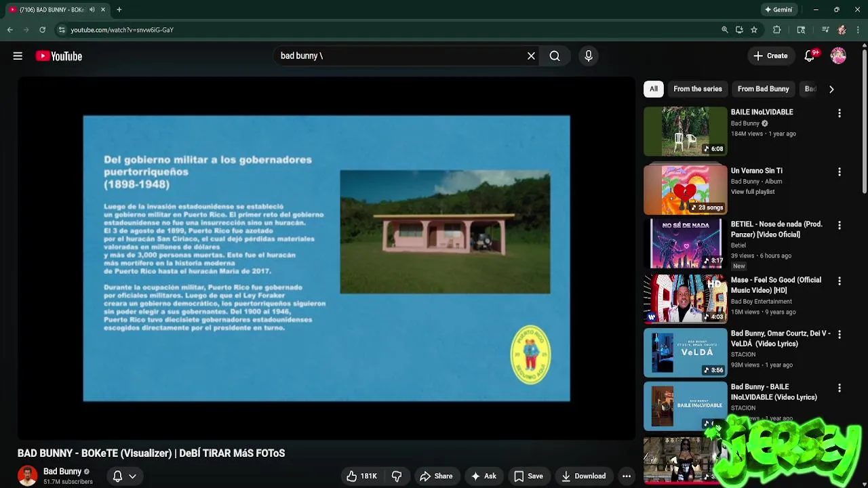Bookmark this tab with the star

tap(754, 30)
